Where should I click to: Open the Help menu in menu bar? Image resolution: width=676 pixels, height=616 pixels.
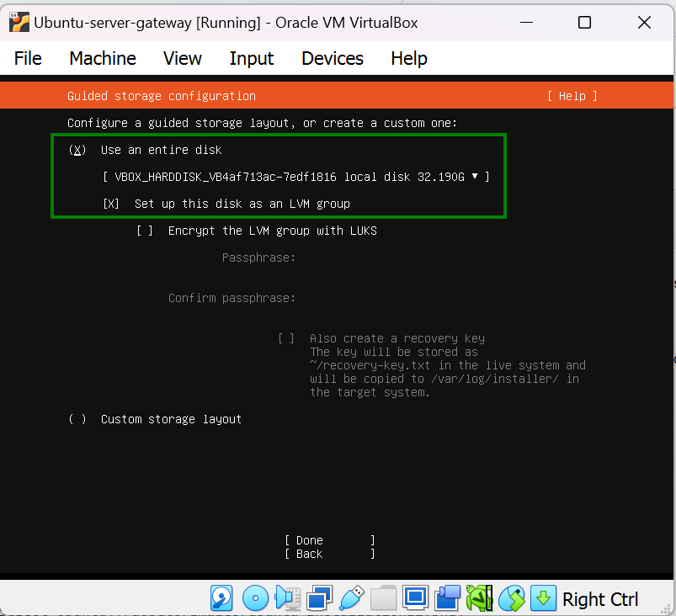pyautogui.click(x=408, y=58)
